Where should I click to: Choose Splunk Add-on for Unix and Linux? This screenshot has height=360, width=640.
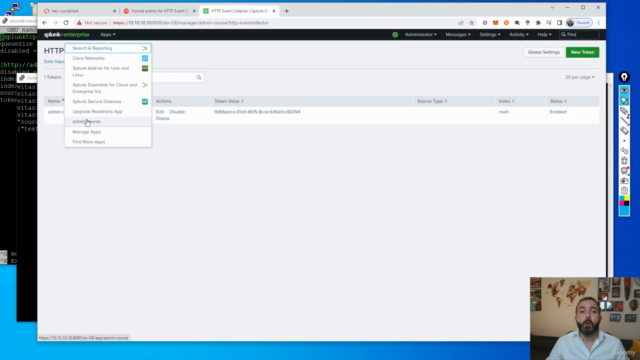pos(108,71)
